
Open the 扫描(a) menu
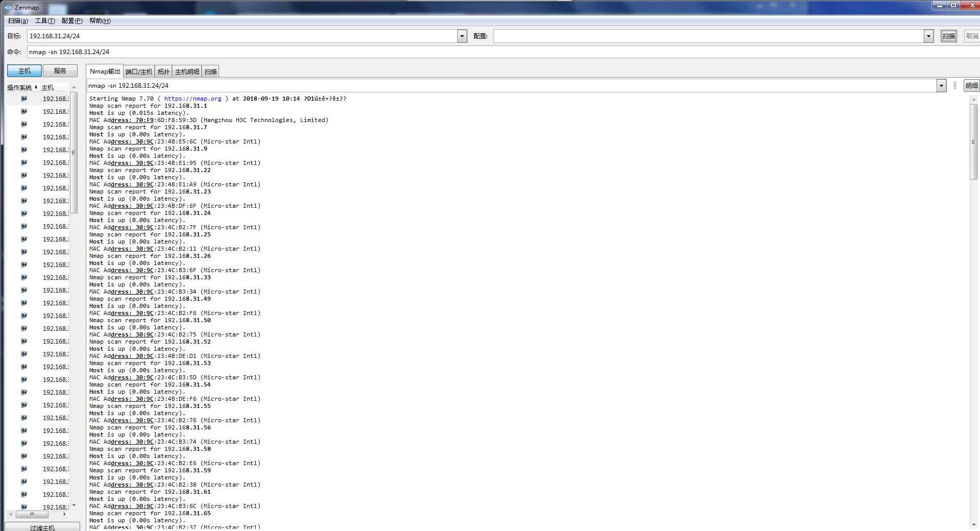point(18,21)
